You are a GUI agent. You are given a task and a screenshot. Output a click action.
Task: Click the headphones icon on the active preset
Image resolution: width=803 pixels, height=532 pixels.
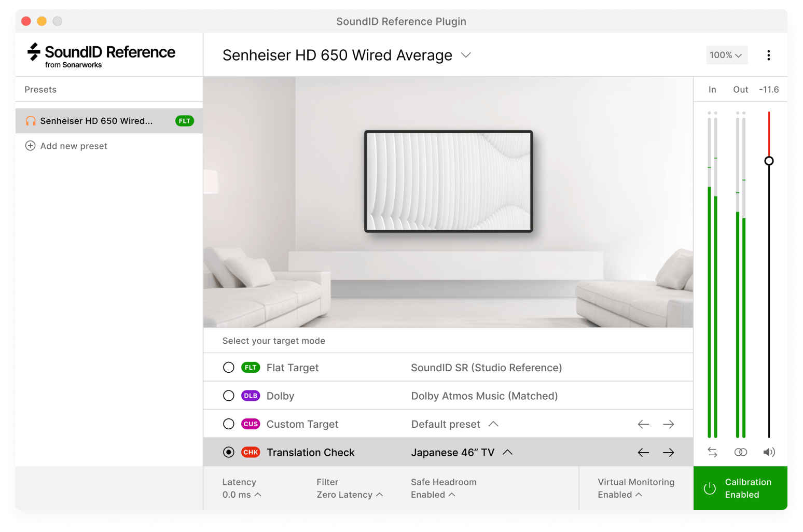(31, 121)
